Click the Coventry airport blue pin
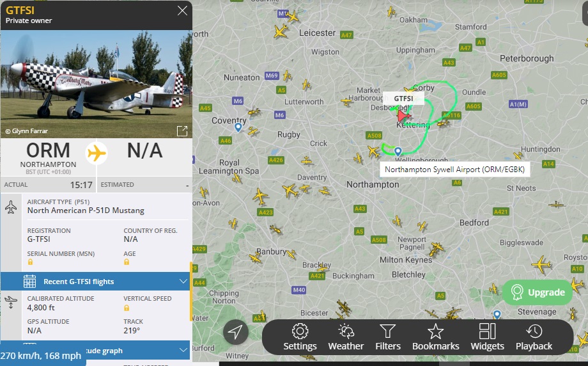Viewport: 588px width, 366px height. [238, 127]
